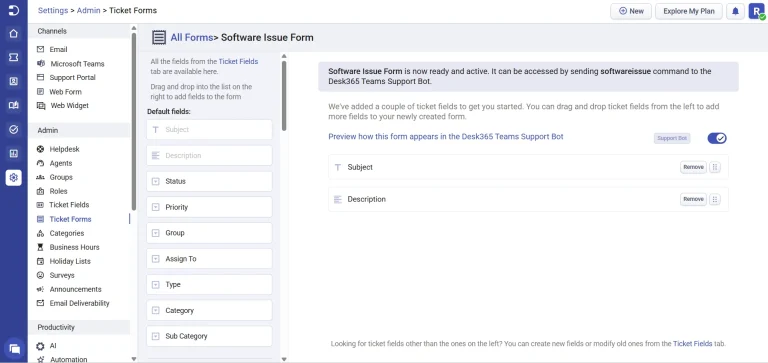This screenshot has width=768, height=363.
Task: Open Ticket Fields in Admin sidebar
Action: point(69,205)
